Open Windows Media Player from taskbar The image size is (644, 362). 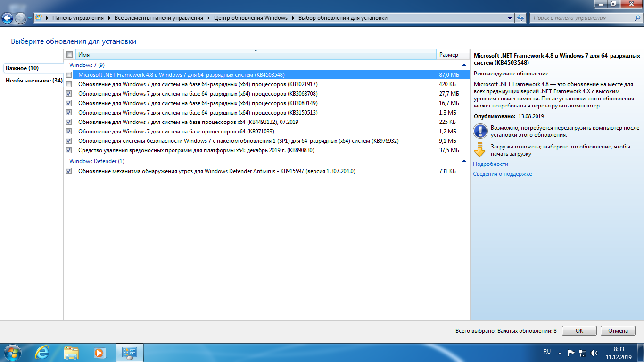pos(99,353)
